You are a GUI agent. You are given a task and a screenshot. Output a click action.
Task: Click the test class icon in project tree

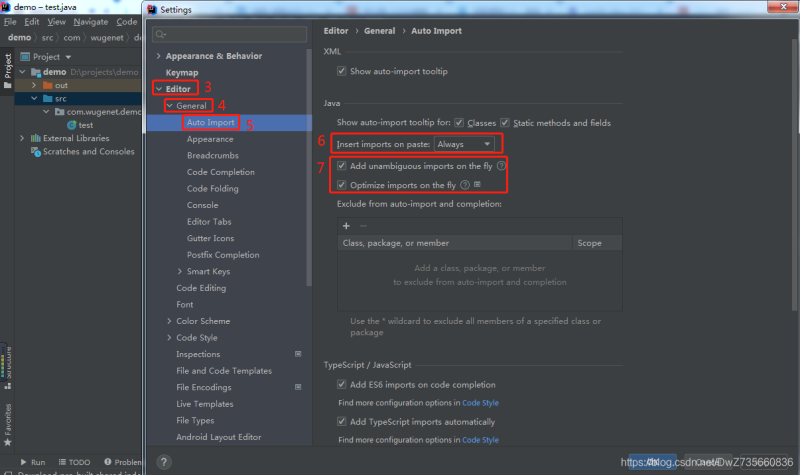coord(72,125)
